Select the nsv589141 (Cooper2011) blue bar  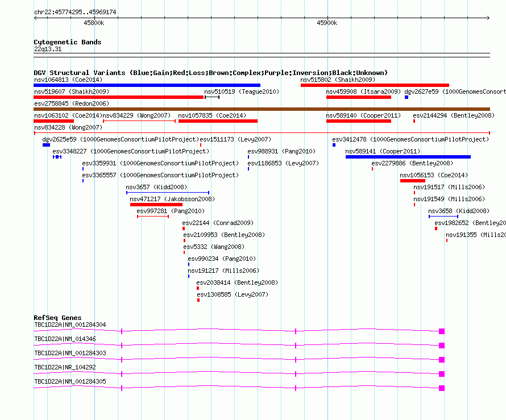[x=408, y=157]
